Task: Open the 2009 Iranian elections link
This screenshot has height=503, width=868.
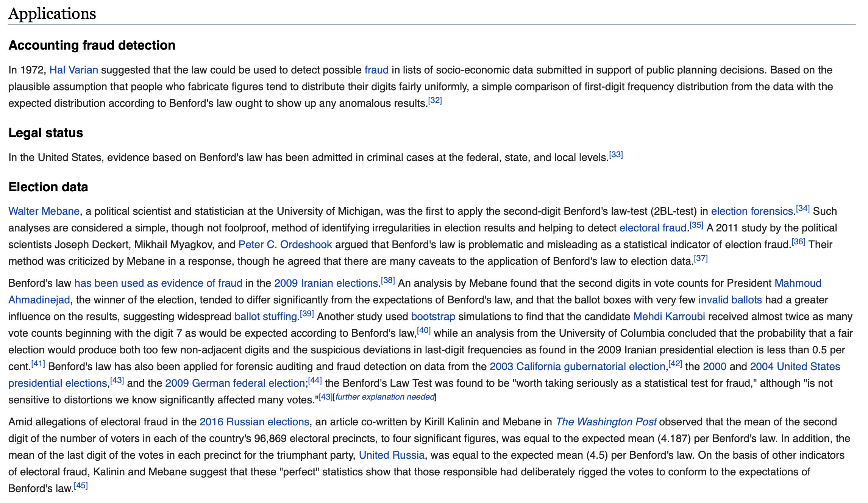Action: (x=326, y=283)
